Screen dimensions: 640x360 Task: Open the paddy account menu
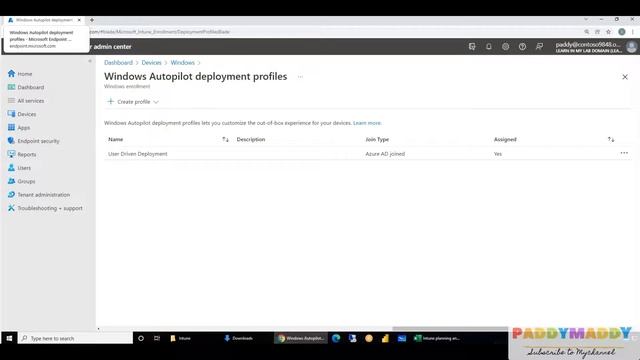click(x=595, y=47)
